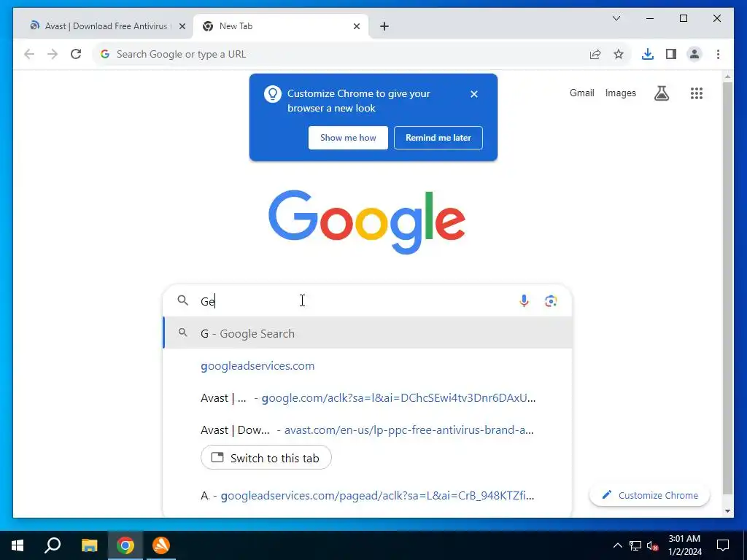Open the tab search chevron
This screenshot has height=560, width=747.
(616, 18)
